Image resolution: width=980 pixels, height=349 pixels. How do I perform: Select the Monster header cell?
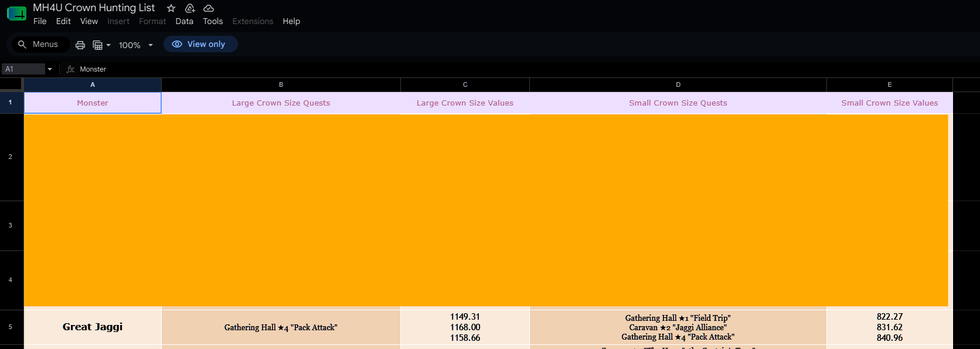(93, 103)
